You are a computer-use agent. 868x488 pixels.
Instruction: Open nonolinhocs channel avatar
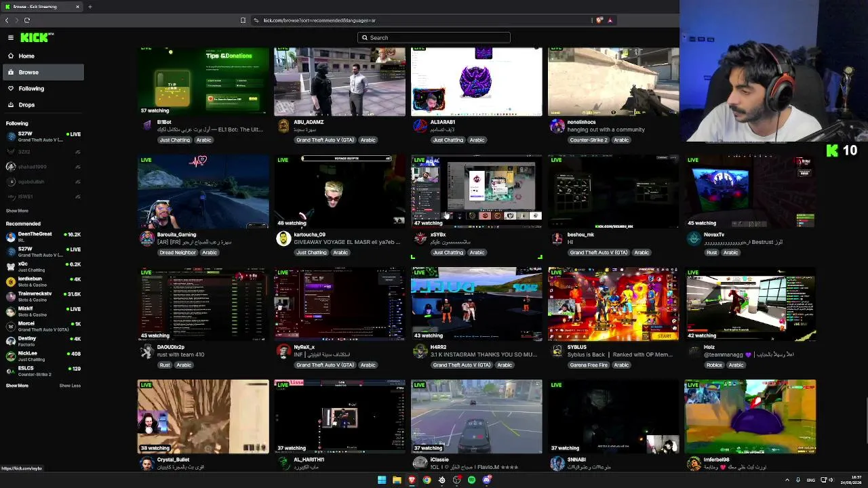point(557,125)
